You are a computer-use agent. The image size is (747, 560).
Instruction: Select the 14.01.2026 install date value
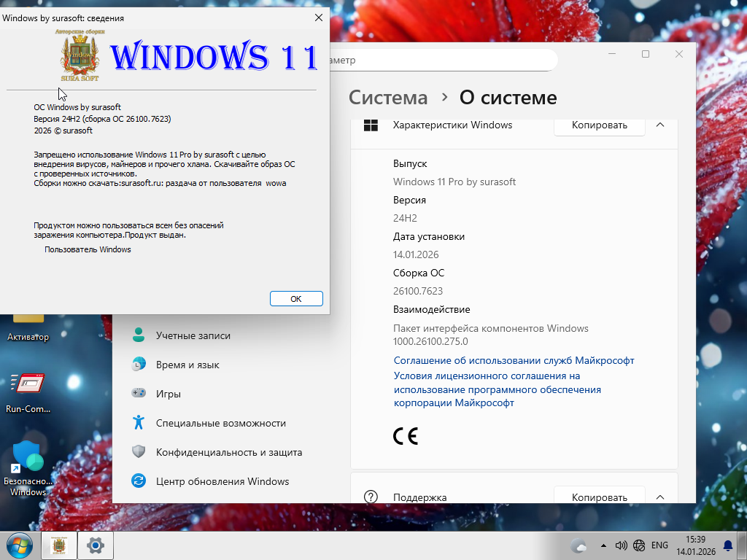(x=416, y=254)
